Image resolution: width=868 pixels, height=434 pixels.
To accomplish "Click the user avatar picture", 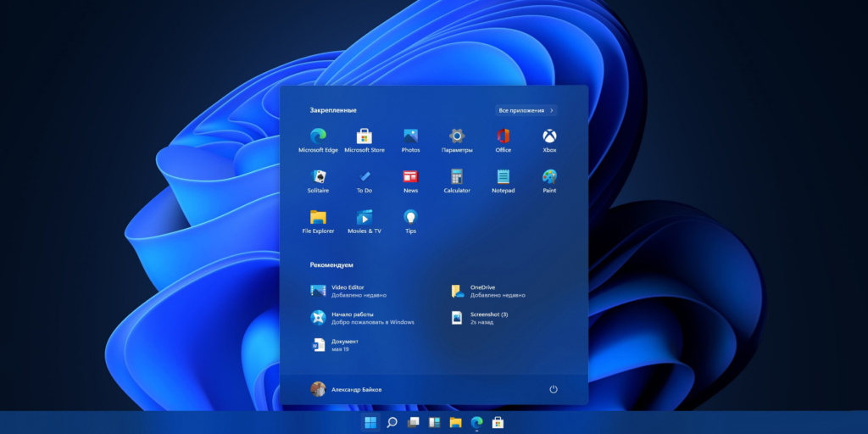I will [x=318, y=389].
